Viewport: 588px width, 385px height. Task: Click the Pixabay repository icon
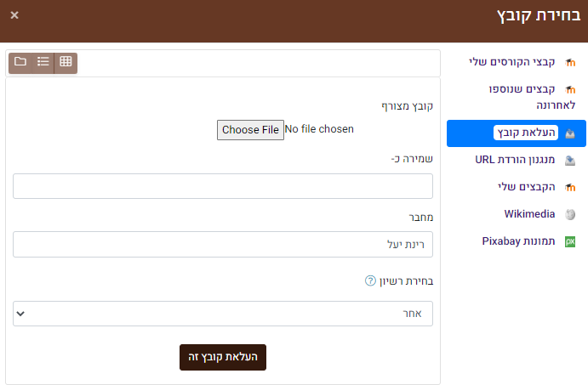[570, 241]
